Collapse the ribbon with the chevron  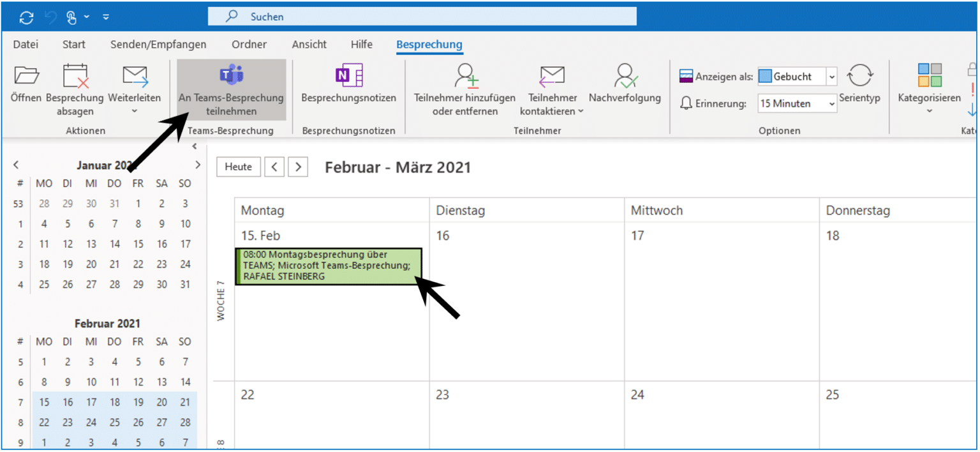pyautogui.click(x=195, y=146)
